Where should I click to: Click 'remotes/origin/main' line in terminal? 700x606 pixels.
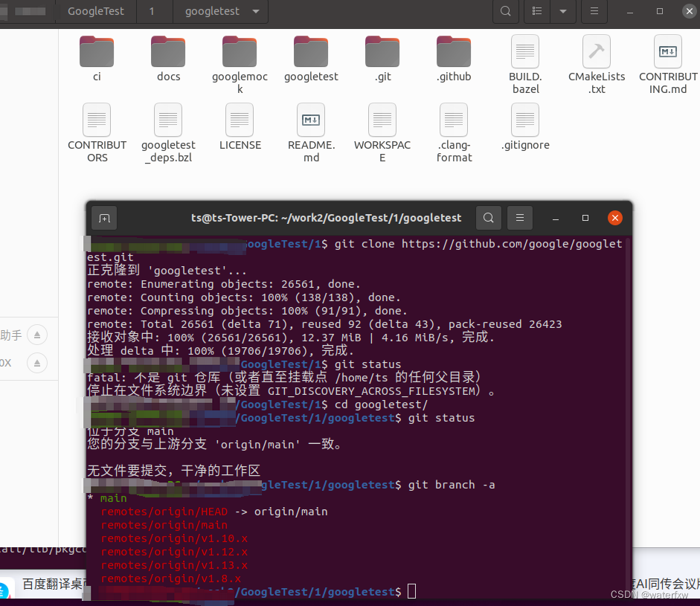[164, 525]
